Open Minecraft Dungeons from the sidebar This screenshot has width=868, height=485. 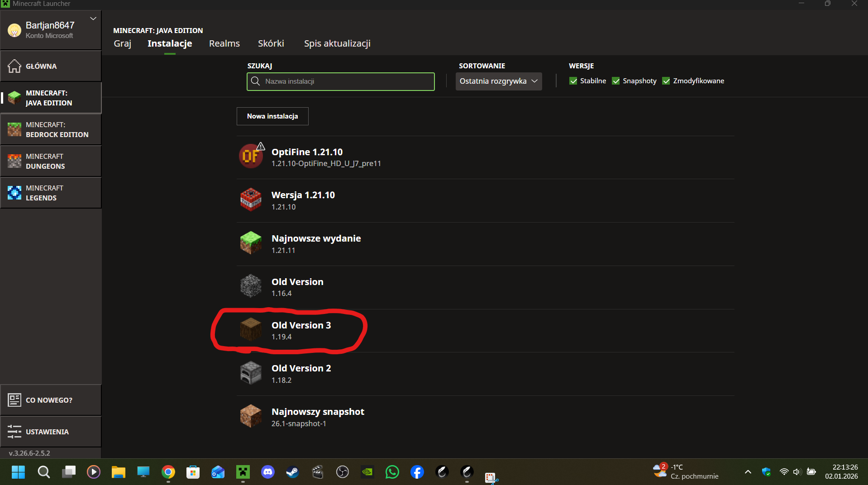point(51,161)
